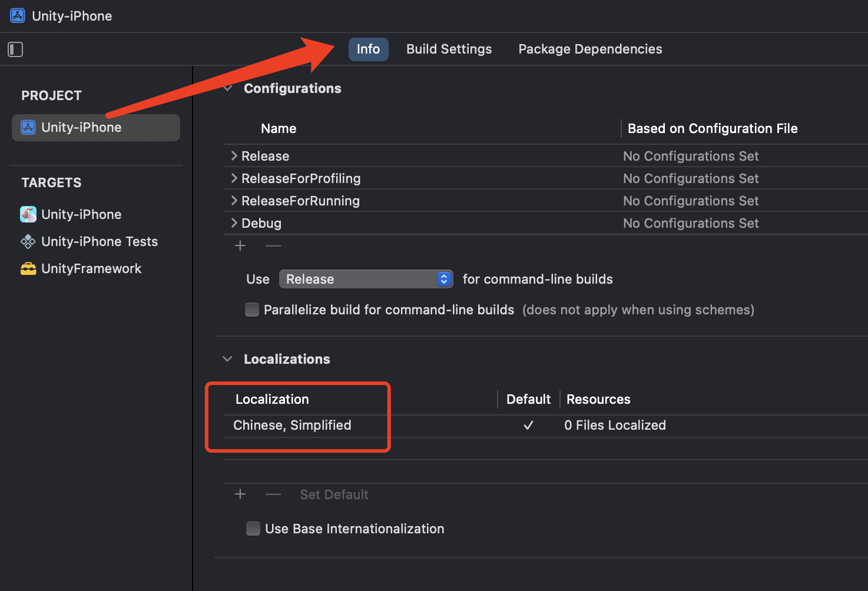Add a localization with plus button
The width and height of the screenshot is (868, 591).
[x=240, y=494]
